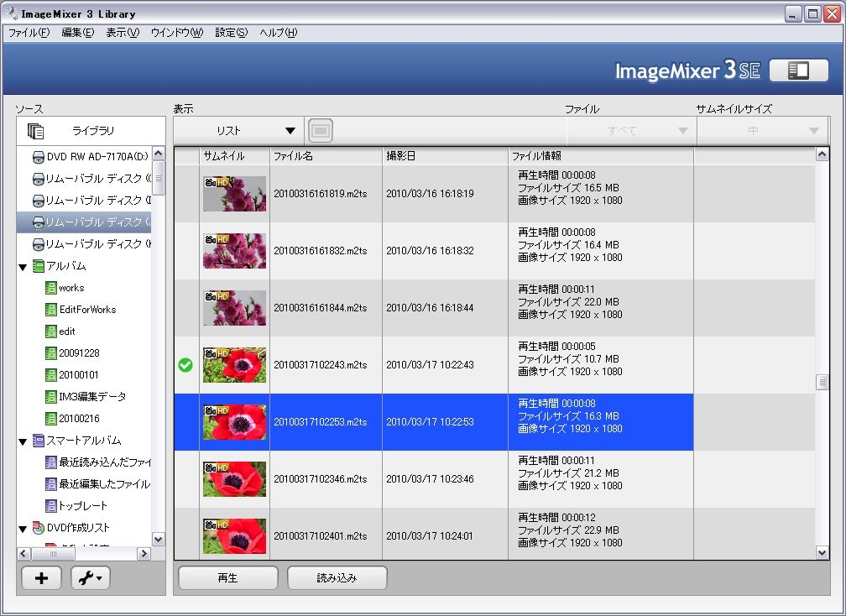Click the EditForWorks album icon

[50, 310]
